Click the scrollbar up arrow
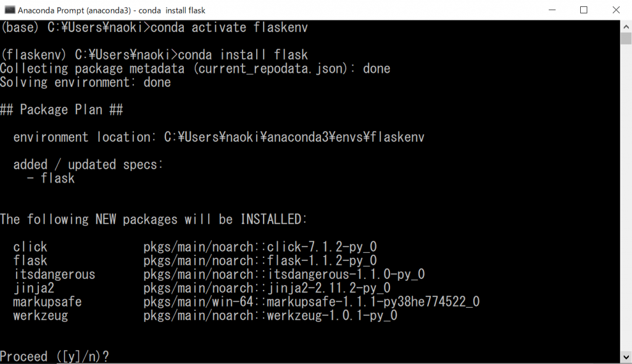Viewport: 632px width, 364px height. (626, 25)
